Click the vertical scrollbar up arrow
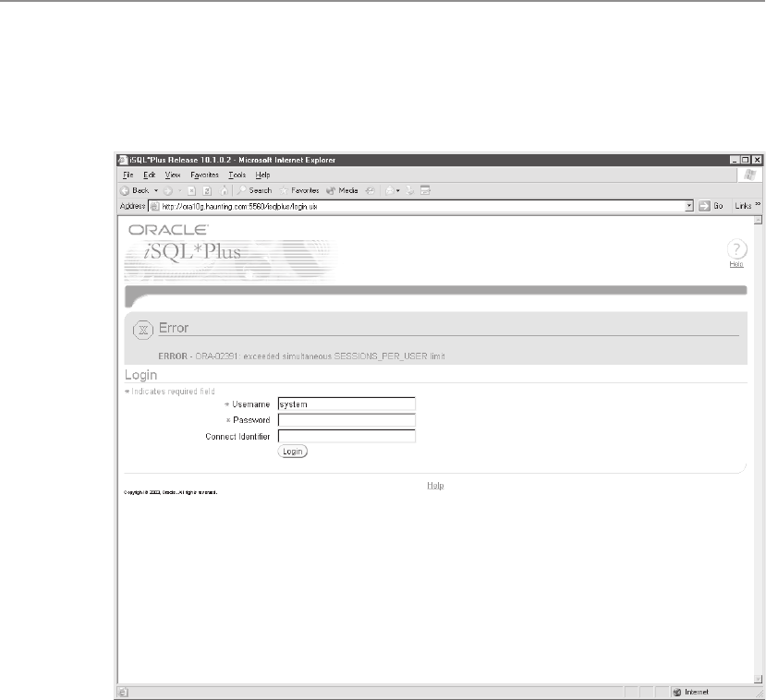 pos(758,220)
